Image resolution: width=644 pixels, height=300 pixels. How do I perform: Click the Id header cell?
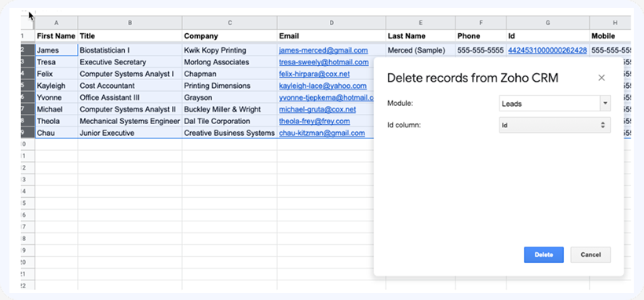[548, 36]
